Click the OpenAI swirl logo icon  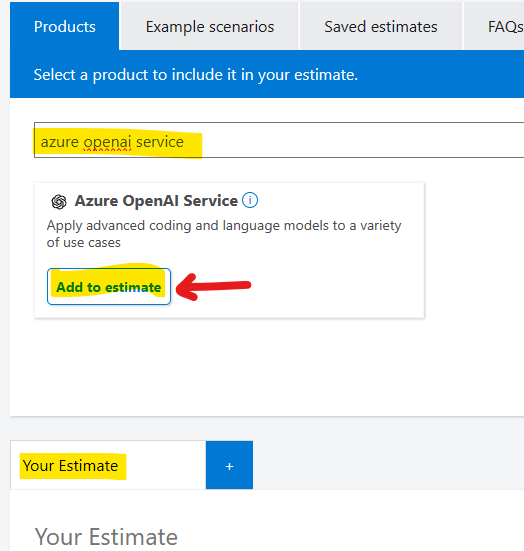59,202
